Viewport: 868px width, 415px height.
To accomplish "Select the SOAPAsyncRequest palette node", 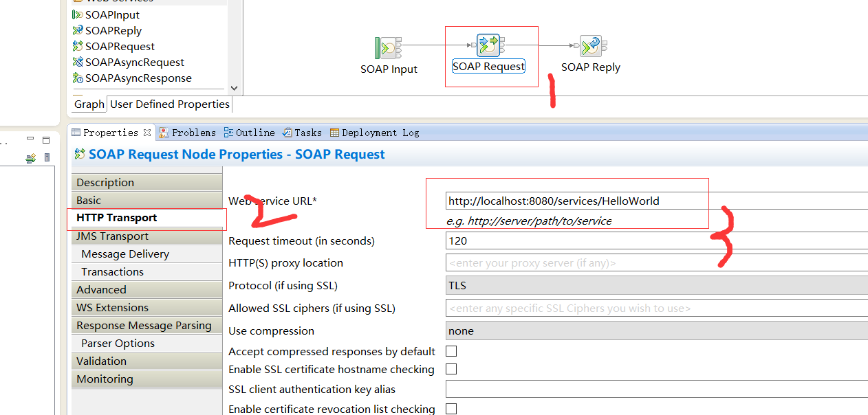I will pyautogui.click(x=129, y=62).
